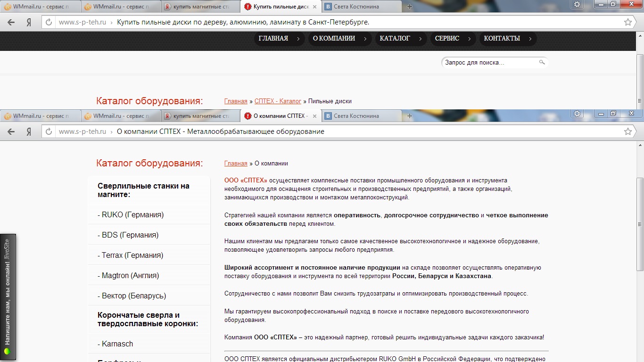Screen dimensions: 644x362
Task: Breadcrumb text 'Пильные диски'
Action: [330, 101]
